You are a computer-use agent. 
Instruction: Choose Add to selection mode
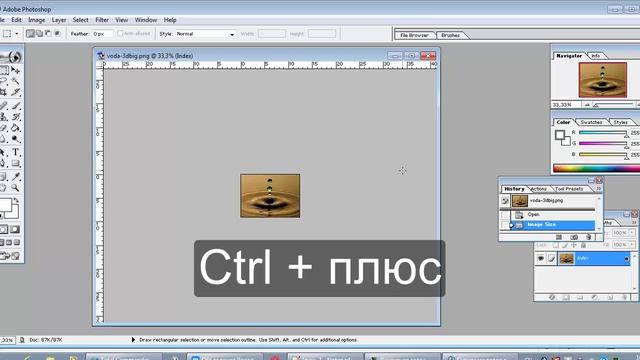39,33
